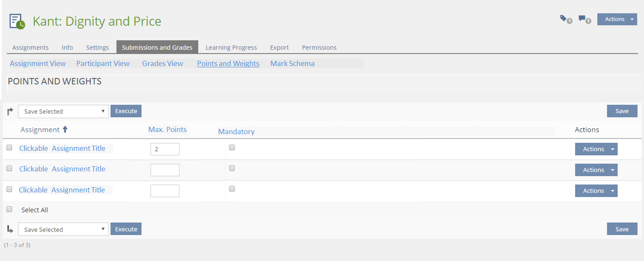This screenshot has height=261, width=644.
Task: Enable Mandatory for the second assignment
Action: click(x=232, y=168)
